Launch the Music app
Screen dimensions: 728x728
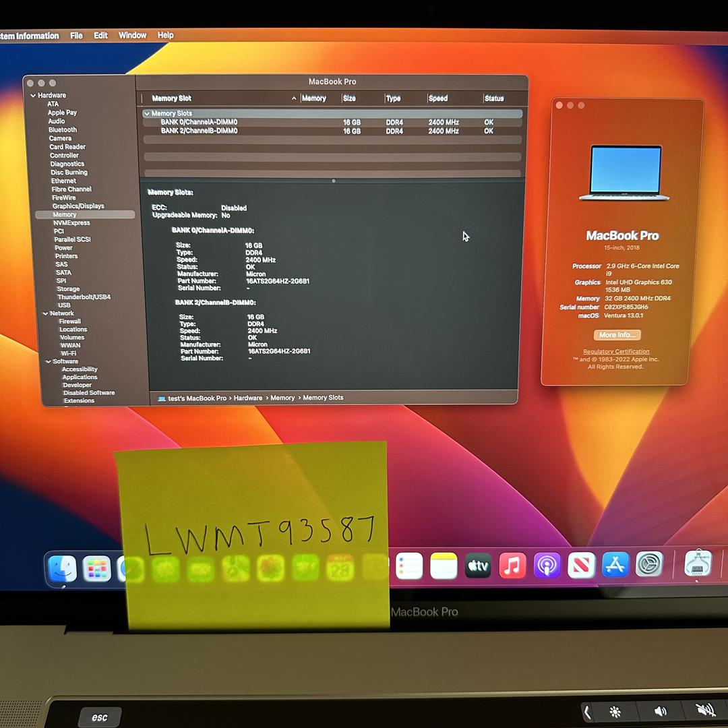(x=512, y=566)
